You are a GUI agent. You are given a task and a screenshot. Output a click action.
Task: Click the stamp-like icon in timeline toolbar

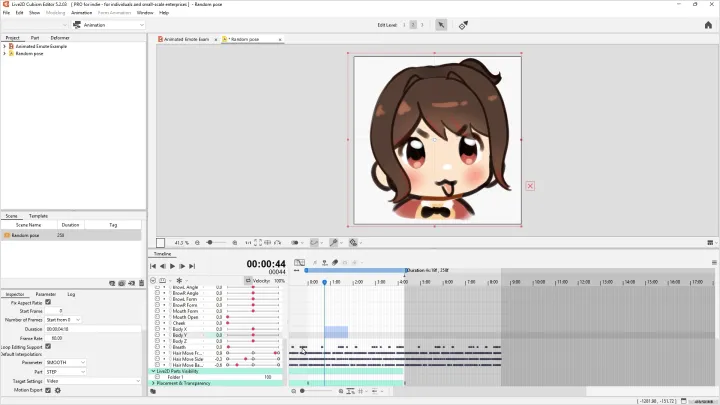(325, 263)
